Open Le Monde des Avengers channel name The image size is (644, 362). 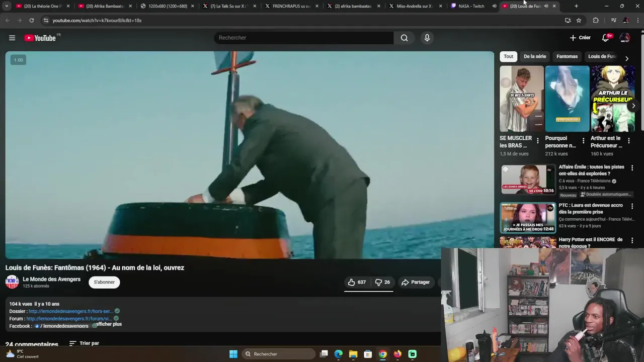[x=51, y=279]
